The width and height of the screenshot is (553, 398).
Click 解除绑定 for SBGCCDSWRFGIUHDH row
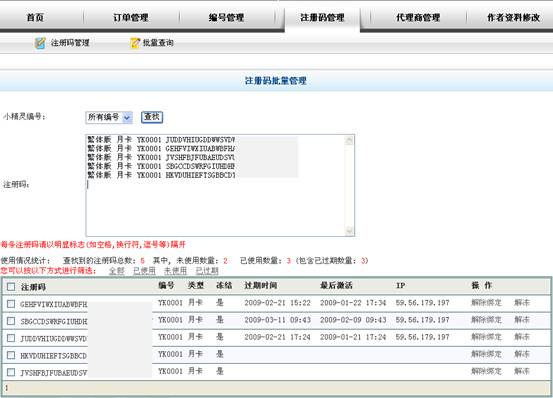pyautogui.click(x=486, y=320)
